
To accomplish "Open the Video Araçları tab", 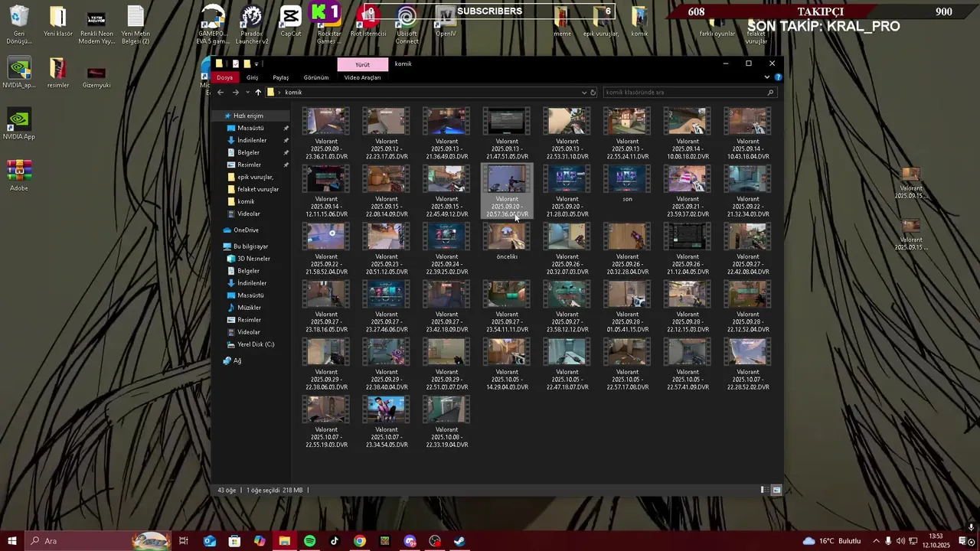I will pyautogui.click(x=362, y=77).
